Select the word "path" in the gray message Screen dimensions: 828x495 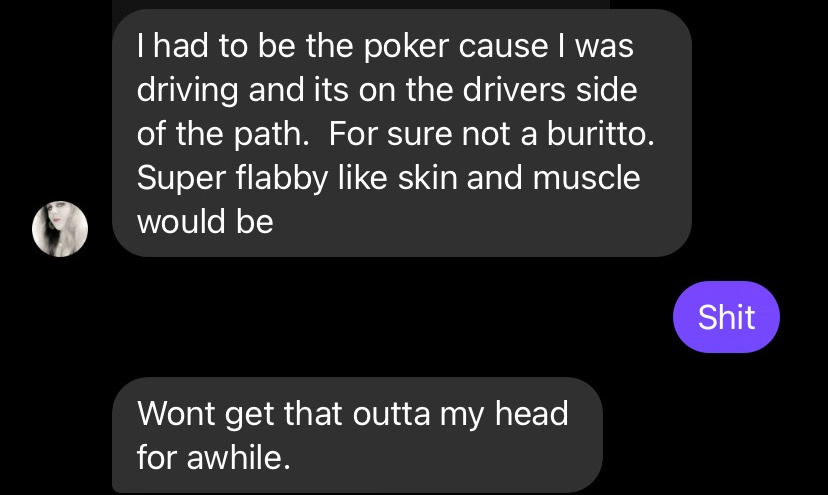pos(271,134)
